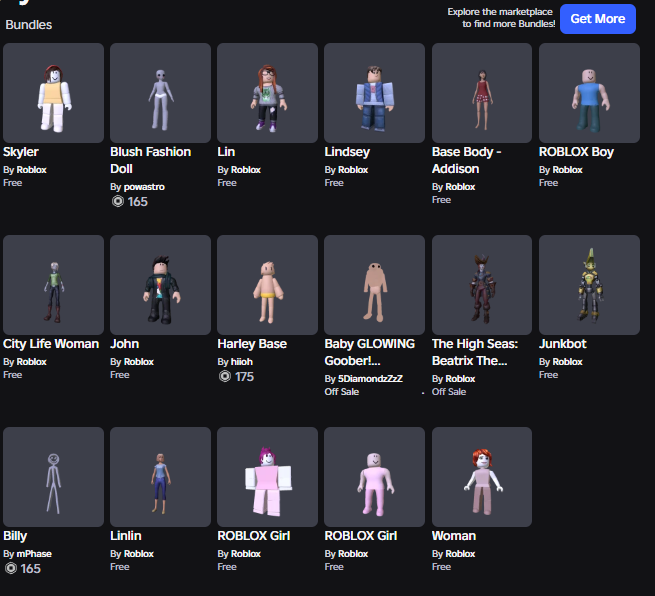Select the bald pink ROBLOX Girl thumbnail
The height and width of the screenshot is (596, 655).
pos(374,477)
